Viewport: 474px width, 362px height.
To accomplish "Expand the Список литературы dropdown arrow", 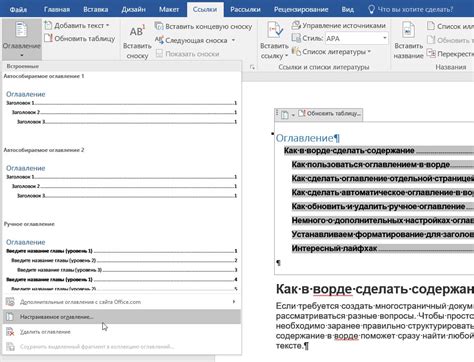I will click(x=369, y=52).
